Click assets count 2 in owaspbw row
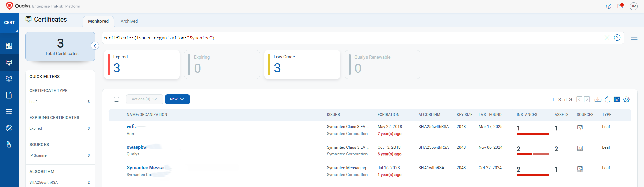 pos(556,149)
